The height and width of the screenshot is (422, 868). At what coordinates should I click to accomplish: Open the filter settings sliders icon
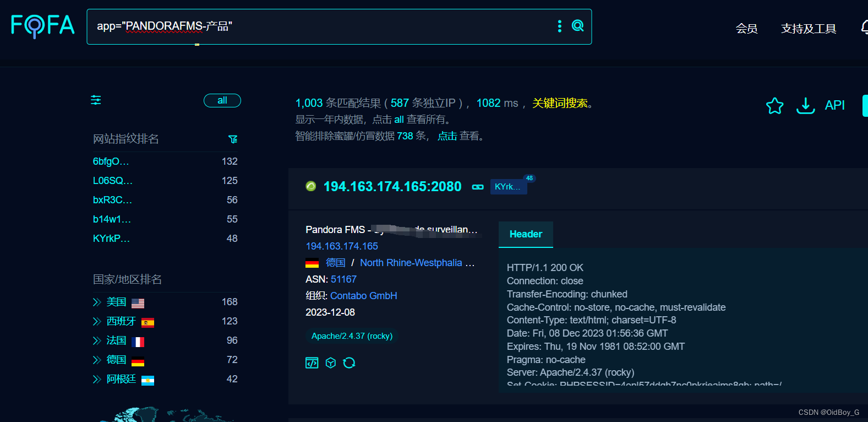pos(96,100)
